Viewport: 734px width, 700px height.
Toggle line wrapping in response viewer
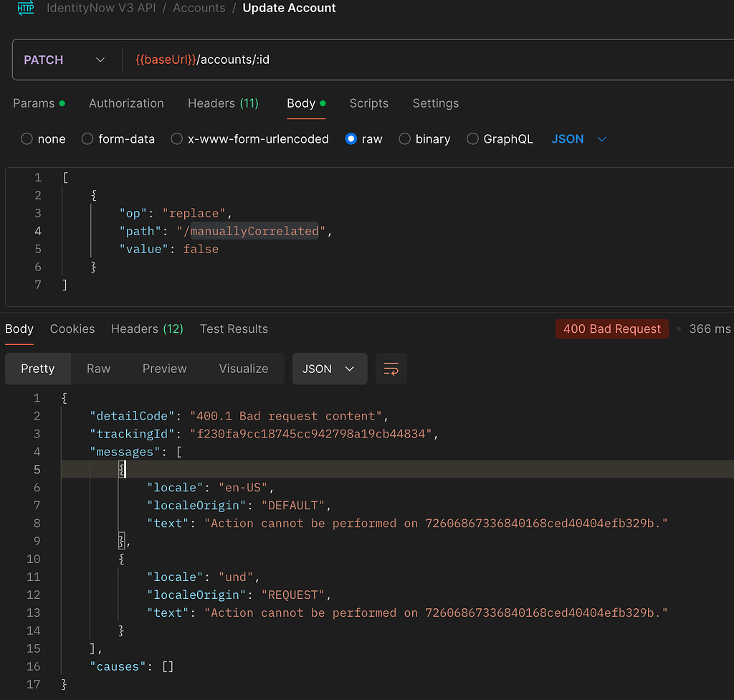click(391, 369)
